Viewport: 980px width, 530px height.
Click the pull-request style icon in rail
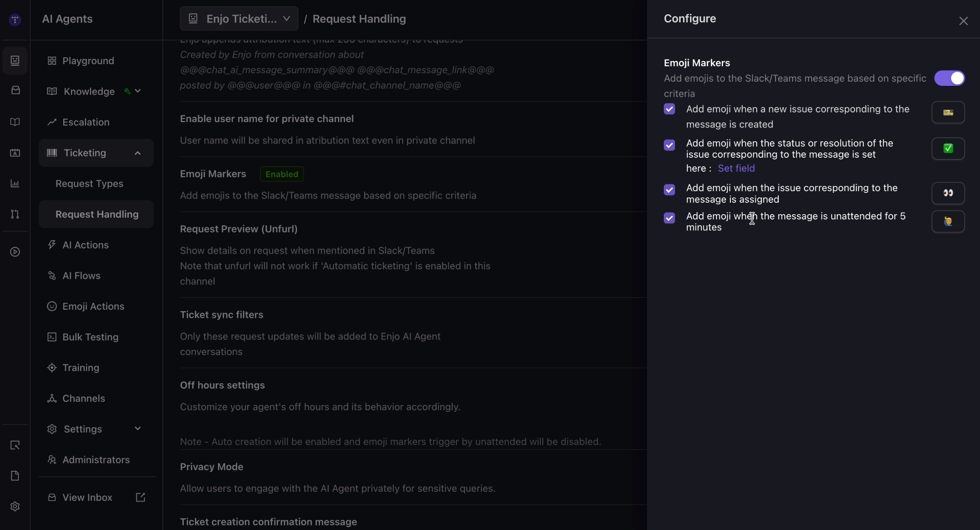point(15,214)
